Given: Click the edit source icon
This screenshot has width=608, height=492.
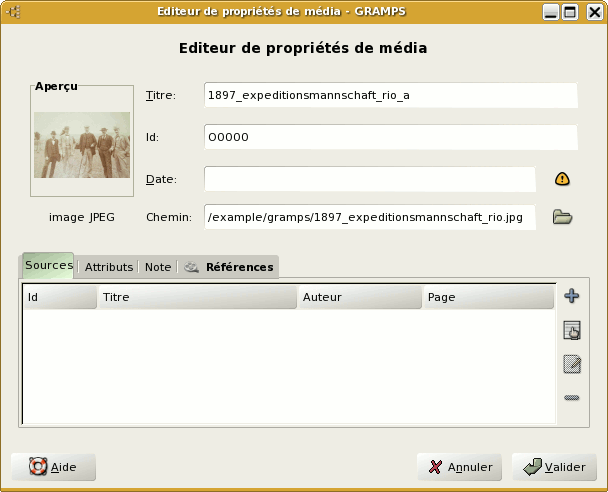Looking at the screenshot, I should click(572, 364).
